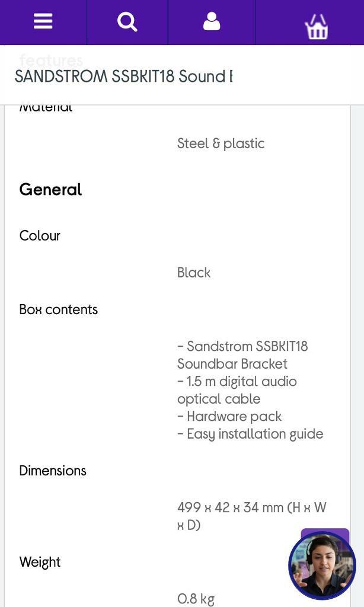Expand the Dimensions specification row

[52, 470]
